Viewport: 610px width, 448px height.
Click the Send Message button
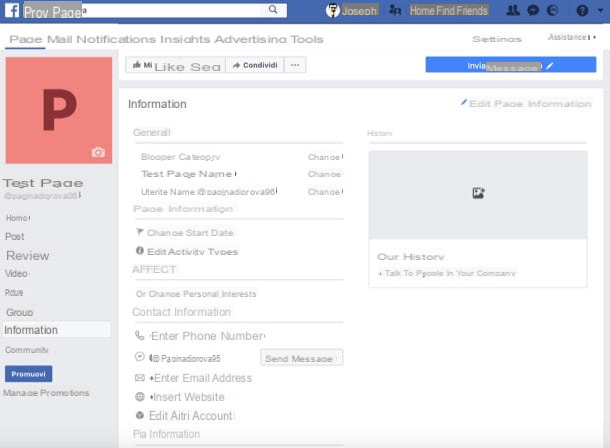click(x=301, y=358)
